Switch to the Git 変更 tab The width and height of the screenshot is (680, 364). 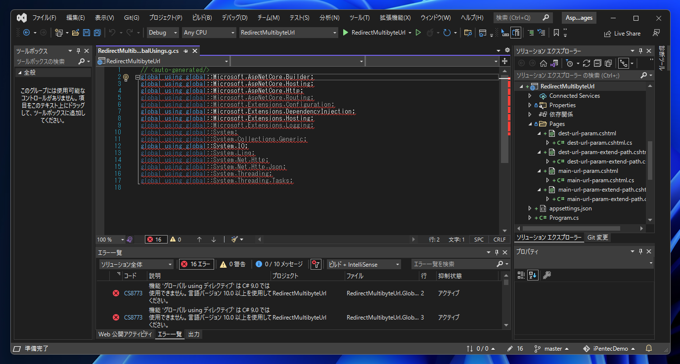tap(598, 237)
